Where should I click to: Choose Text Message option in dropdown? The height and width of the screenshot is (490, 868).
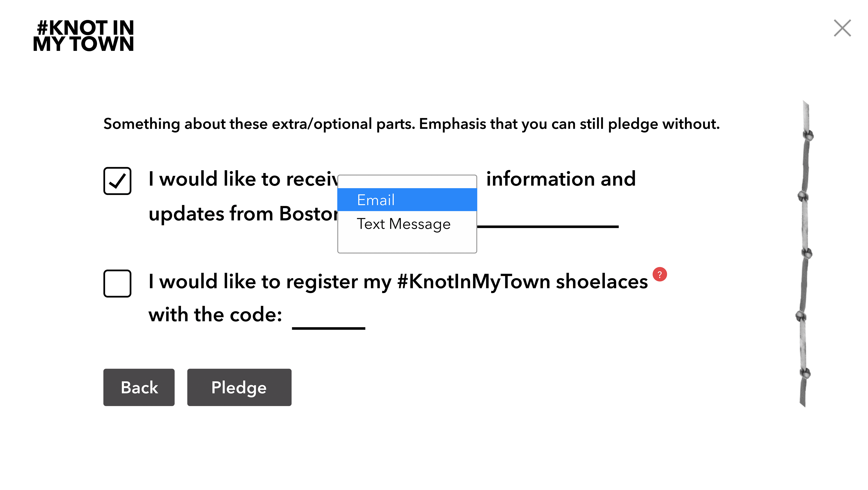pos(407,224)
